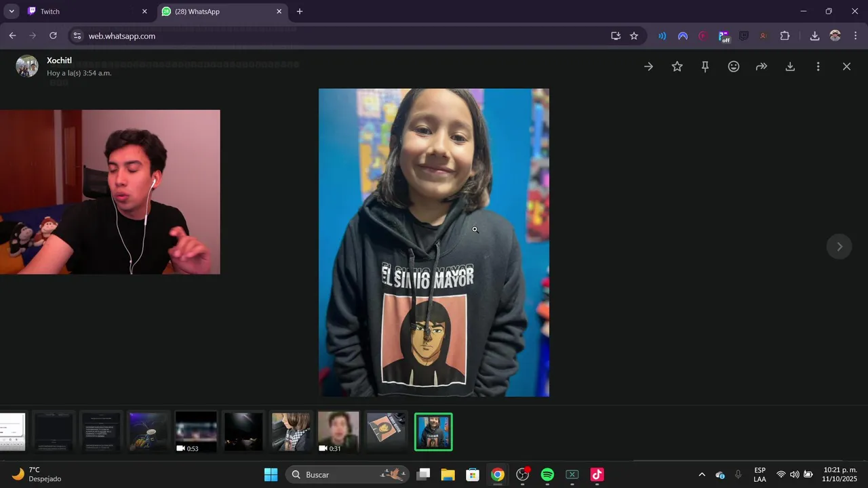Screen dimensions: 868x488
Task: Open Windows Start menu
Action: (271, 474)
